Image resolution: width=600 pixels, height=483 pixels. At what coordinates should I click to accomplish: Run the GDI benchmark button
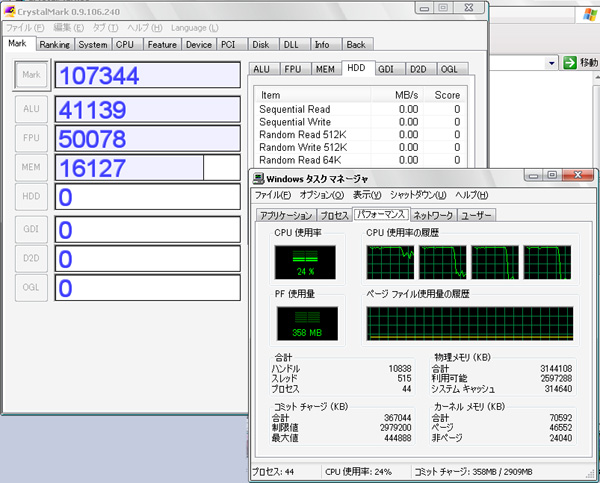pos(31,229)
